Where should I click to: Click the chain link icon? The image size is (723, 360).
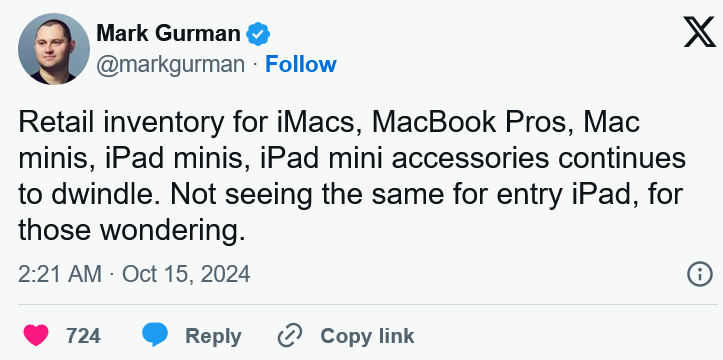[290, 335]
